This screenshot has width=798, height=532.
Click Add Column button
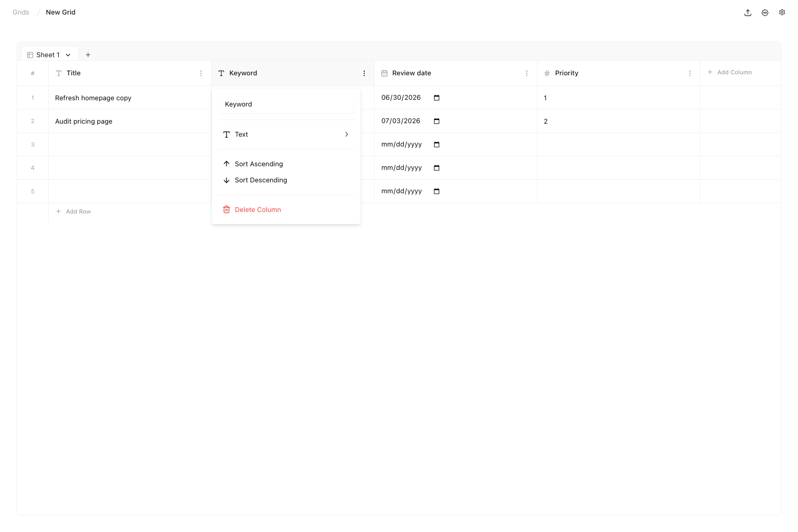(x=729, y=72)
